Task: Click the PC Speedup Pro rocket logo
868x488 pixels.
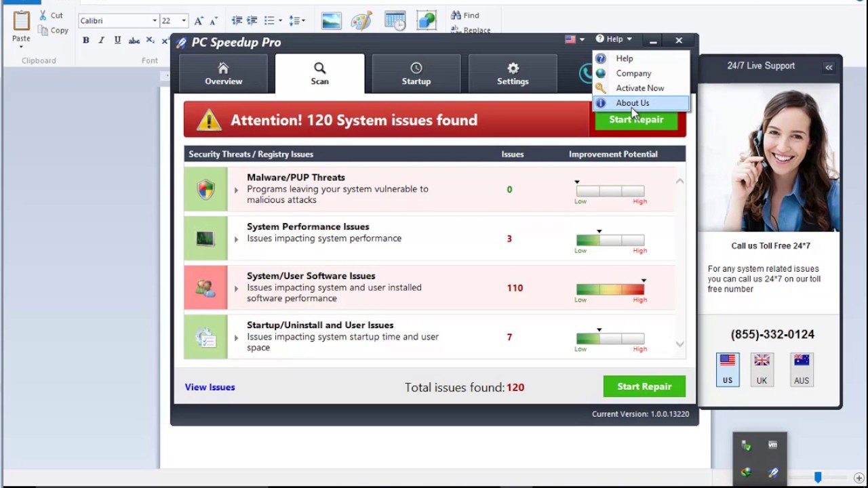Action: tap(181, 43)
